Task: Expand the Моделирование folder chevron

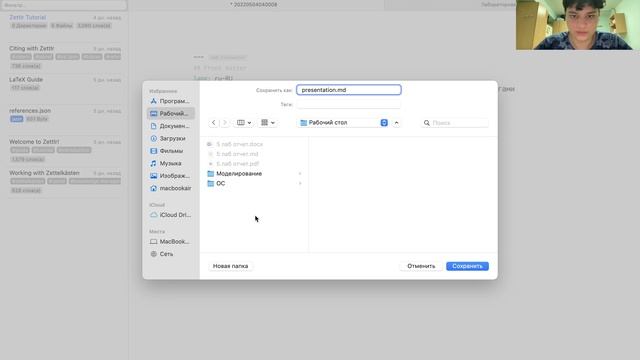Action: point(300,173)
